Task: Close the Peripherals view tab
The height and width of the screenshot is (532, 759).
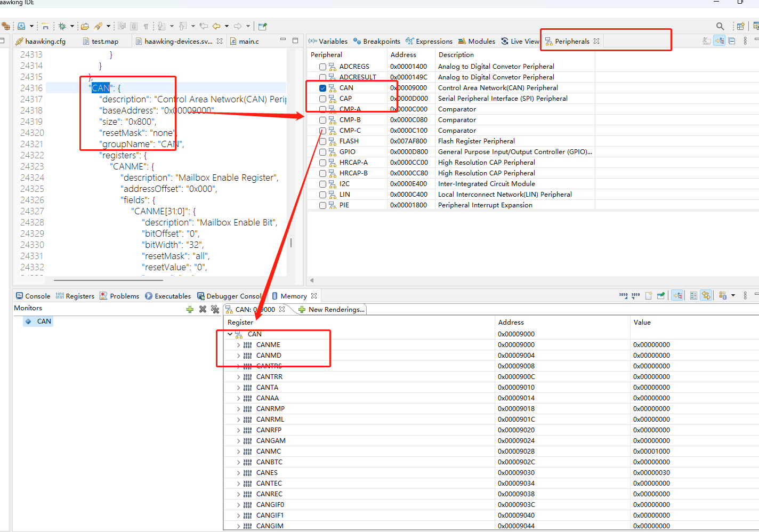Action: coord(596,41)
